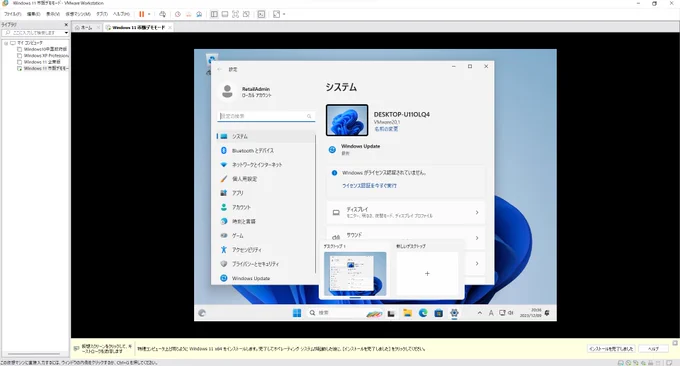Open 個人用設定 in Settings sidebar
Viewport: 680px width, 366px height.
point(266,179)
